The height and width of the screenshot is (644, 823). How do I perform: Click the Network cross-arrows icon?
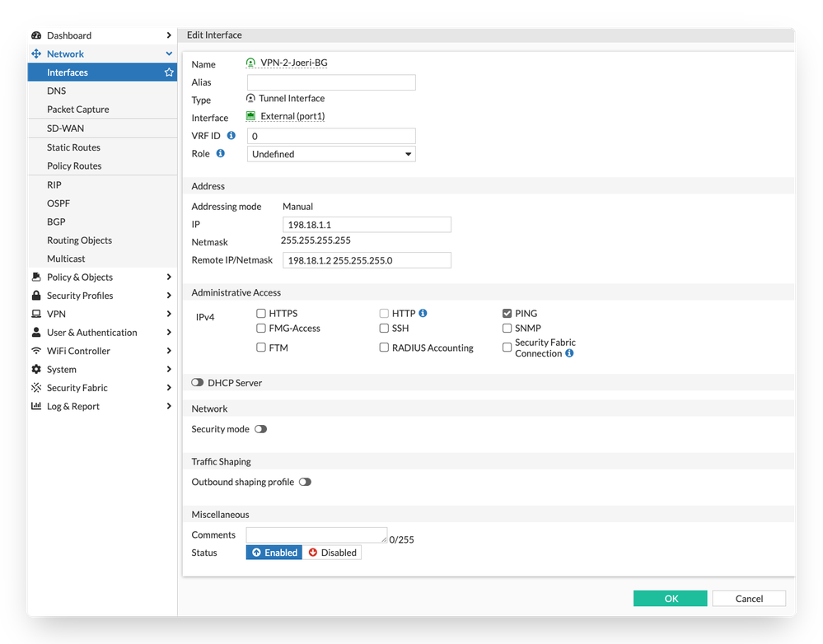tap(36, 54)
